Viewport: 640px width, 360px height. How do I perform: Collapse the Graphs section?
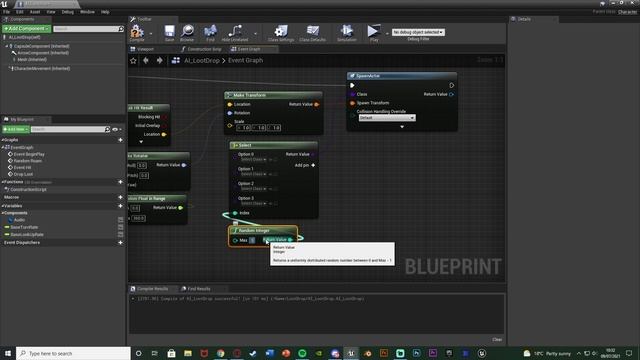pyautogui.click(x=2, y=140)
